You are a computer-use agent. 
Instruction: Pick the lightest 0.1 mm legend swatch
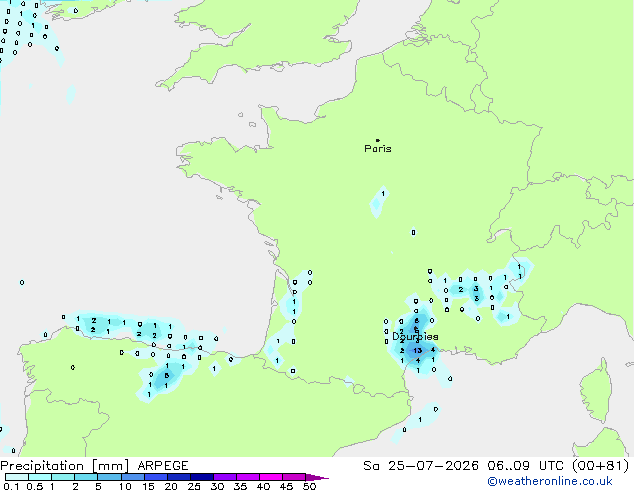coord(17,477)
